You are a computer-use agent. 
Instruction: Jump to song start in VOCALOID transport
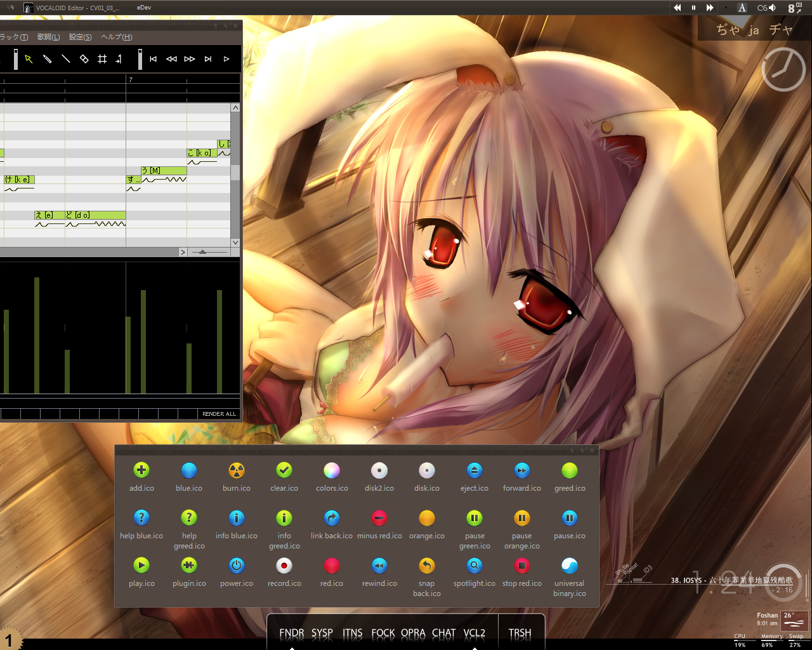point(153,59)
